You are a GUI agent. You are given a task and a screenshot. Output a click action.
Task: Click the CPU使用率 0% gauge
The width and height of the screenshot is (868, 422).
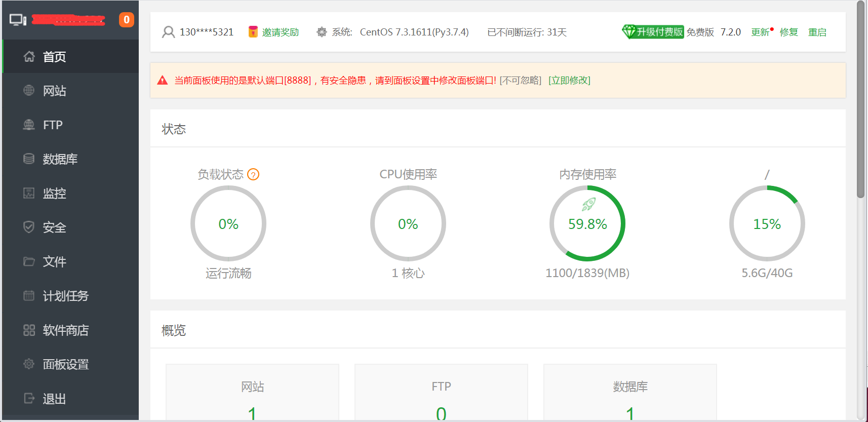408,223
